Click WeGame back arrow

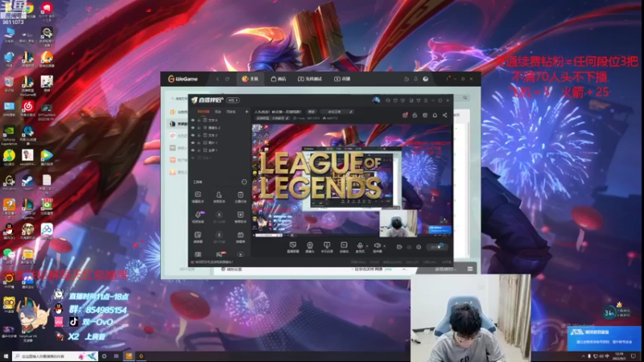(x=217, y=79)
